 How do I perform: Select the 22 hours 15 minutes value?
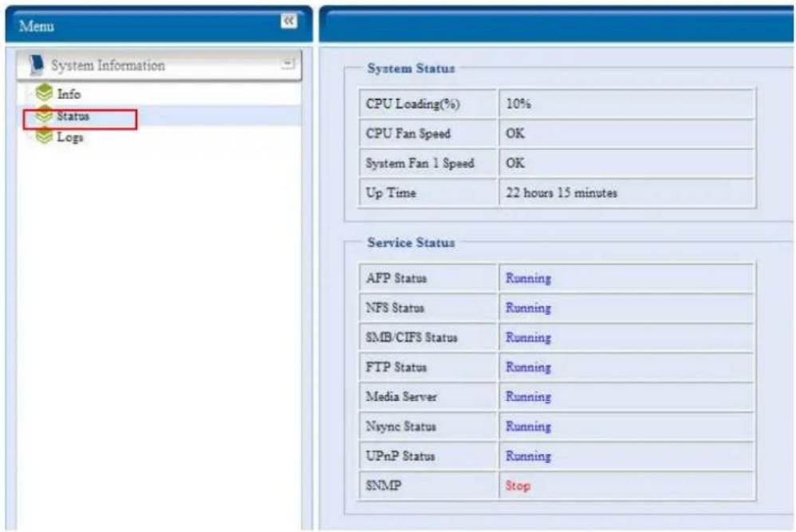562,193
